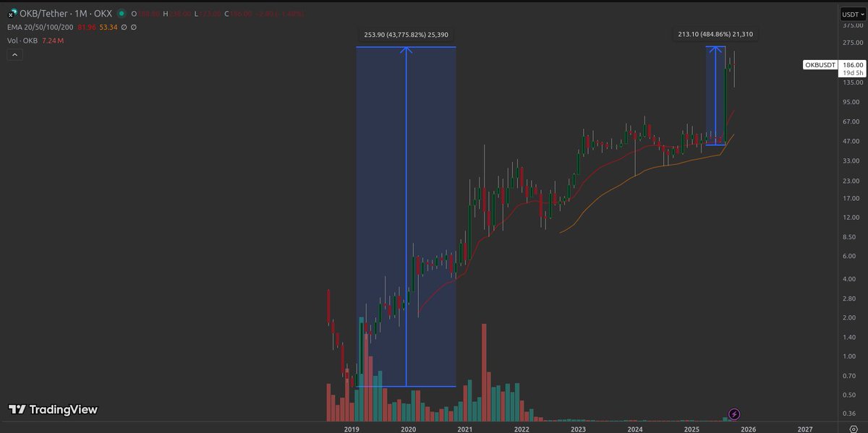Image resolution: width=868 pixels, height=433 pixels.
Task: Click the 47.00 price scale label
Action: [x=851, y=141]
